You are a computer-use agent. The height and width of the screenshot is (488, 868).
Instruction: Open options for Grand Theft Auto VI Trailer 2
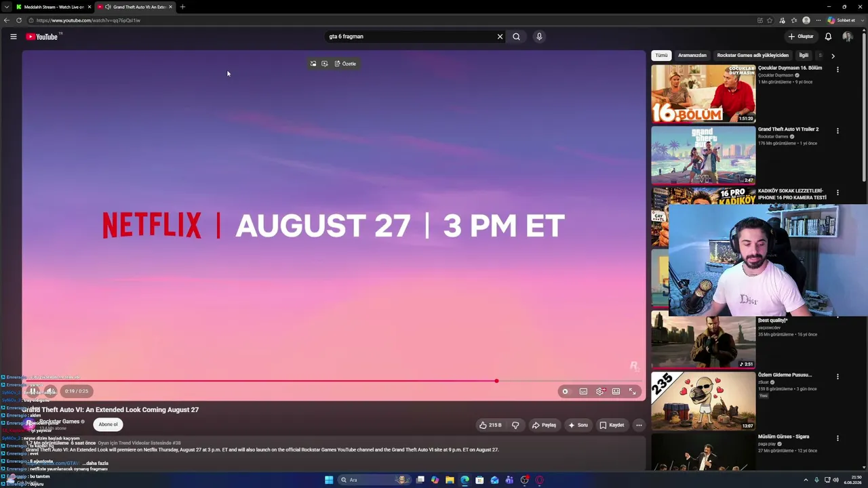click(x=837, y=131)
